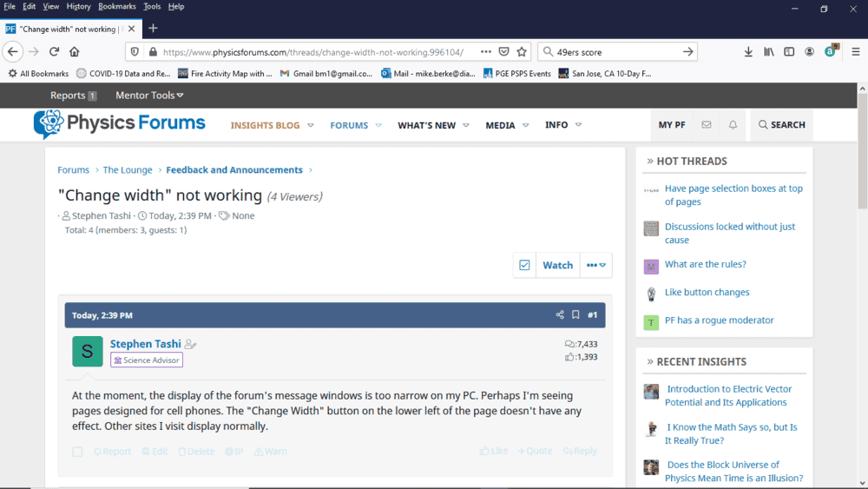The image size is (868, 489).
Task: Reload the page with the refresh button
Action: 54,52
